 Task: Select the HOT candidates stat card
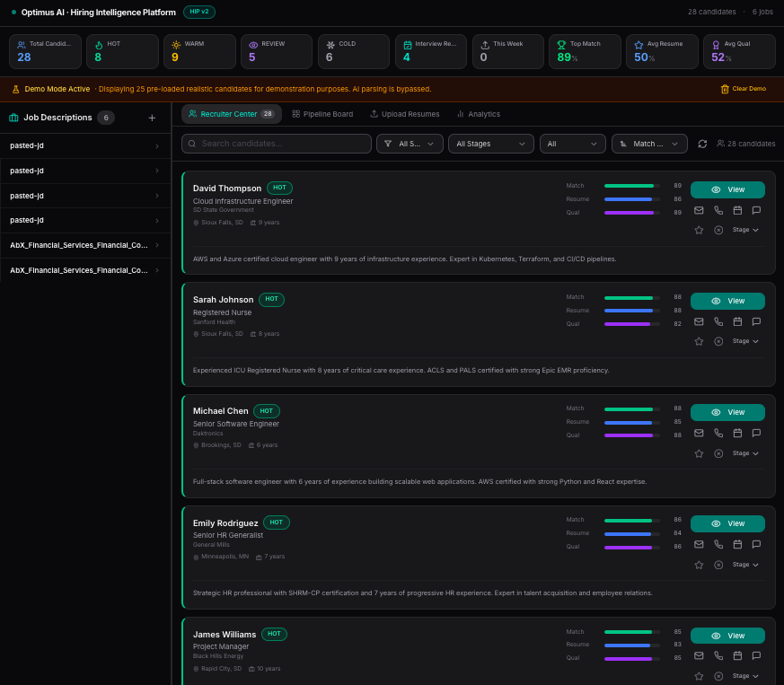pos(122,51)
